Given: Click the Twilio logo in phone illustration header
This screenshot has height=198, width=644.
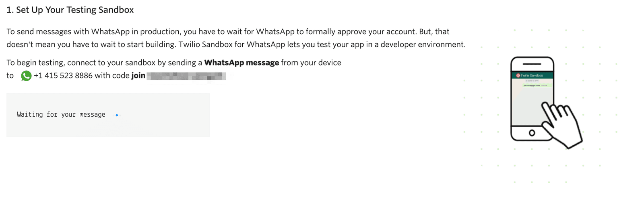Looking at the screenshot, I should click(x=518, y=75).
